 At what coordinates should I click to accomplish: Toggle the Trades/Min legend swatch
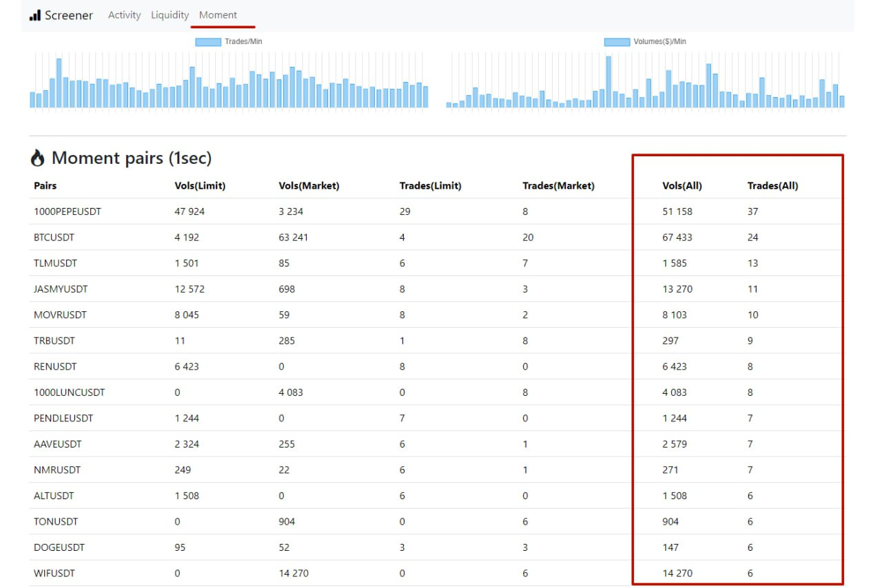[208, 42]
